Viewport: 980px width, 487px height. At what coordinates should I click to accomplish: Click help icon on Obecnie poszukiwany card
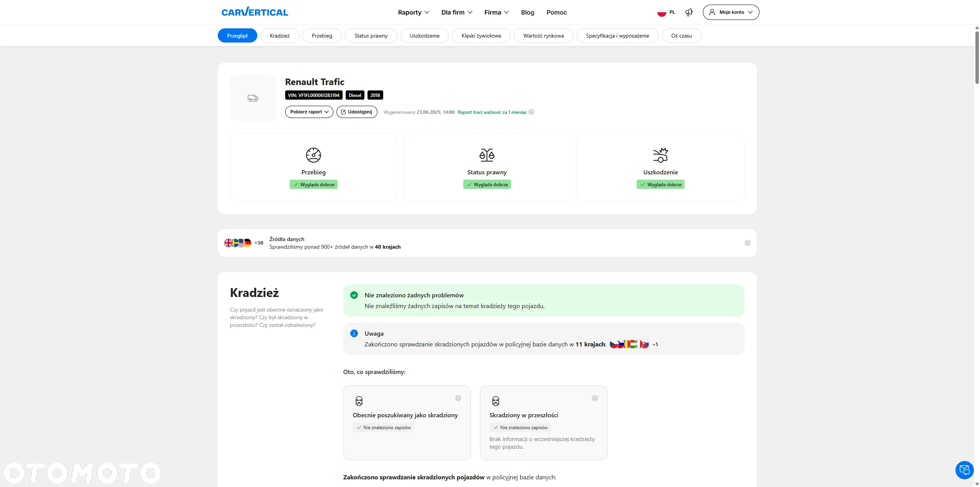(458, 398)
